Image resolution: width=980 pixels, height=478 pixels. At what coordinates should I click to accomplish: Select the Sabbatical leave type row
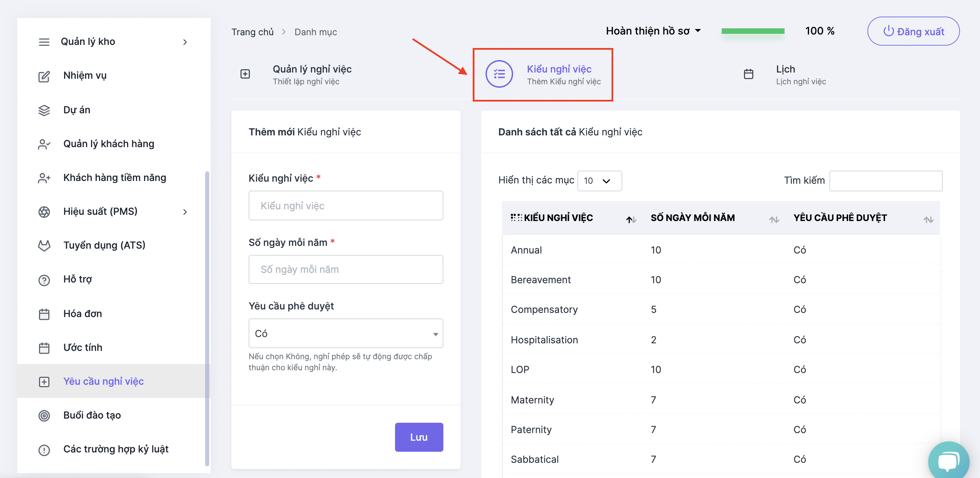721,459
